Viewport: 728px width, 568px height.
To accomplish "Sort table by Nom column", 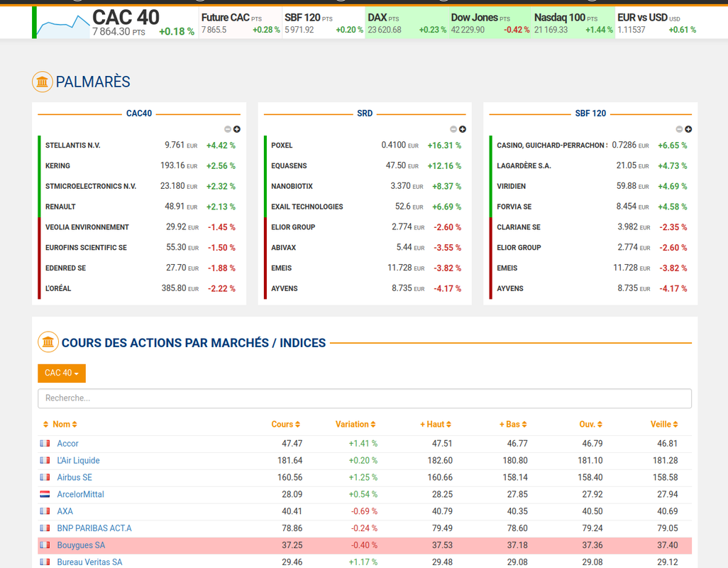I will point(65,424).
